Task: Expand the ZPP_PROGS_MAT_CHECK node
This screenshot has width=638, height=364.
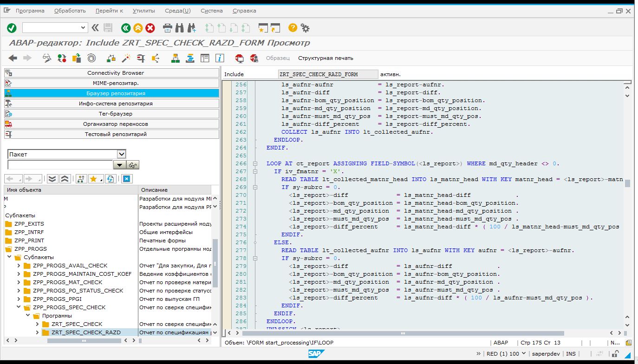Action: point(19,282)
